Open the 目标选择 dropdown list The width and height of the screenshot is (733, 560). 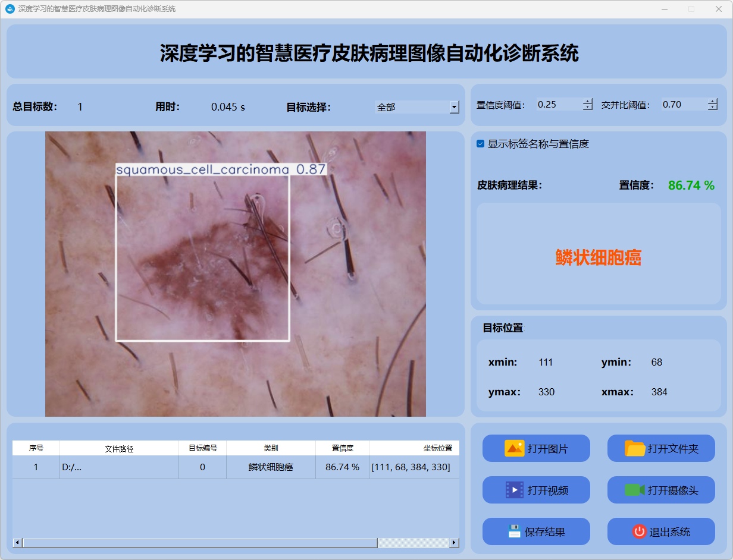(x=454, y=107)
